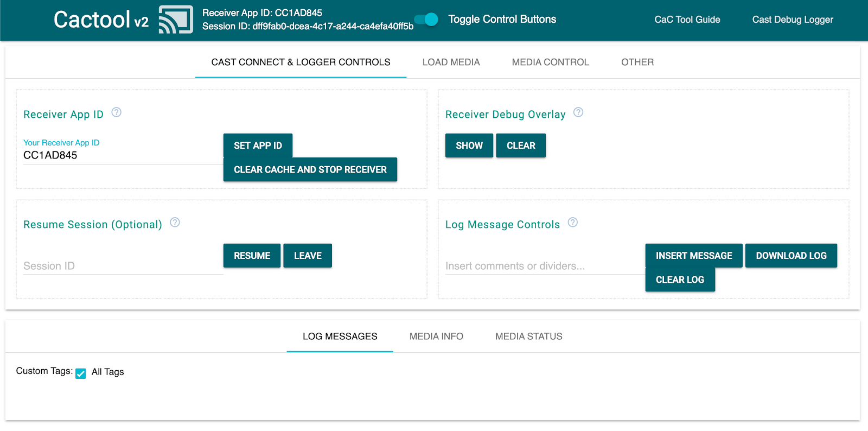Show the receiver debug overlay
Viewport: 868px width, 431px height.
(x=469, y=145)
